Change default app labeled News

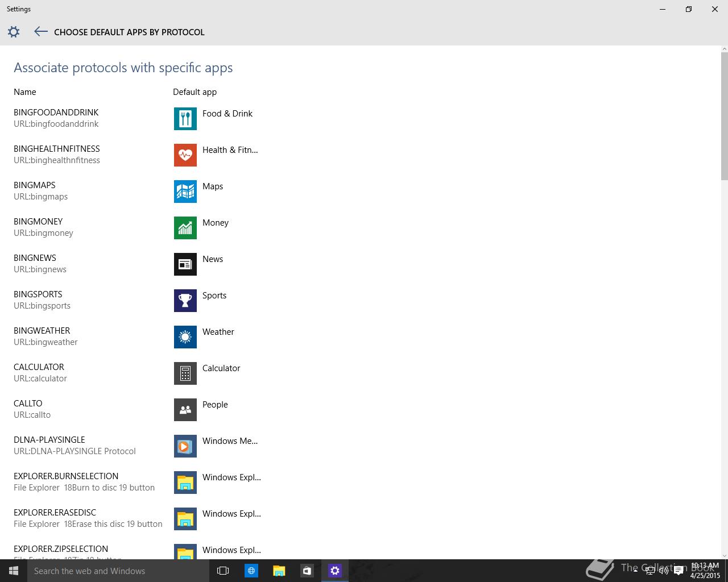[213, 259]
